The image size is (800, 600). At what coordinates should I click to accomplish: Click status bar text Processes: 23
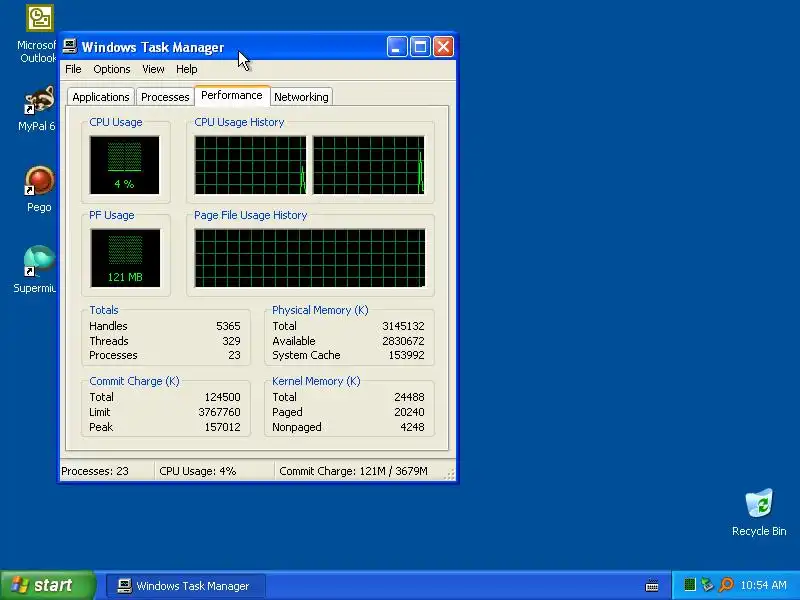[95, 471]
